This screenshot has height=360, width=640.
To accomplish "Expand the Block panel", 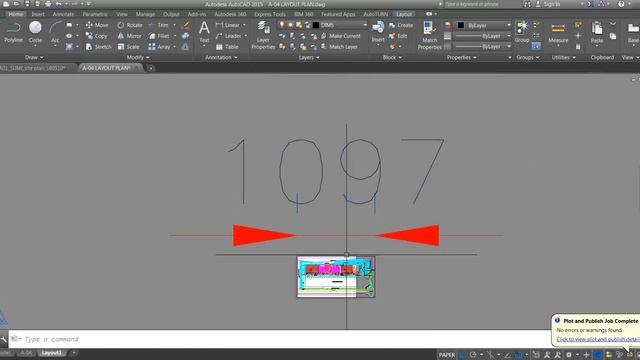I will click(x=392, y=58).
